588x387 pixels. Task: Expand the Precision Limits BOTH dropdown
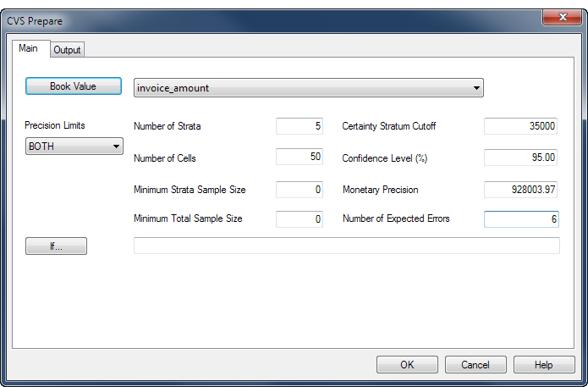74,146
